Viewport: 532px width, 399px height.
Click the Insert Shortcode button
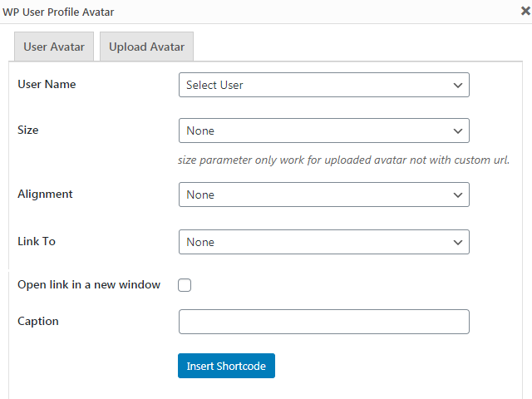226,366
